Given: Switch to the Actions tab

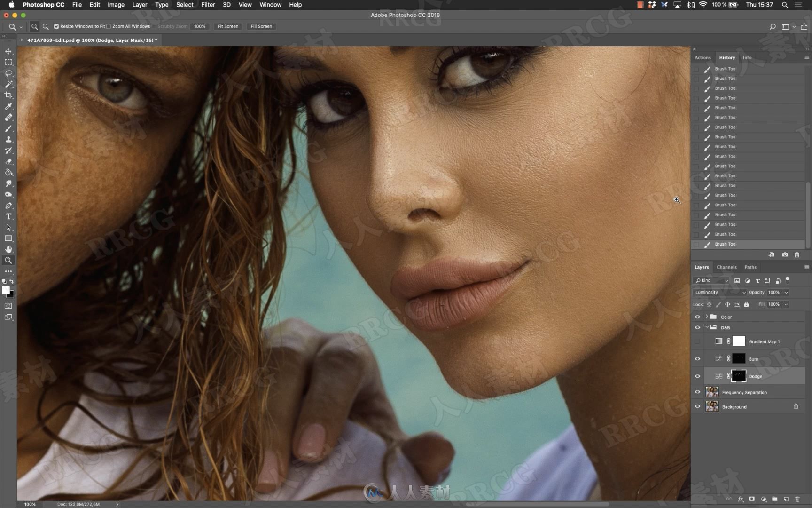Looking at the screenshot, I should point(703,57).
